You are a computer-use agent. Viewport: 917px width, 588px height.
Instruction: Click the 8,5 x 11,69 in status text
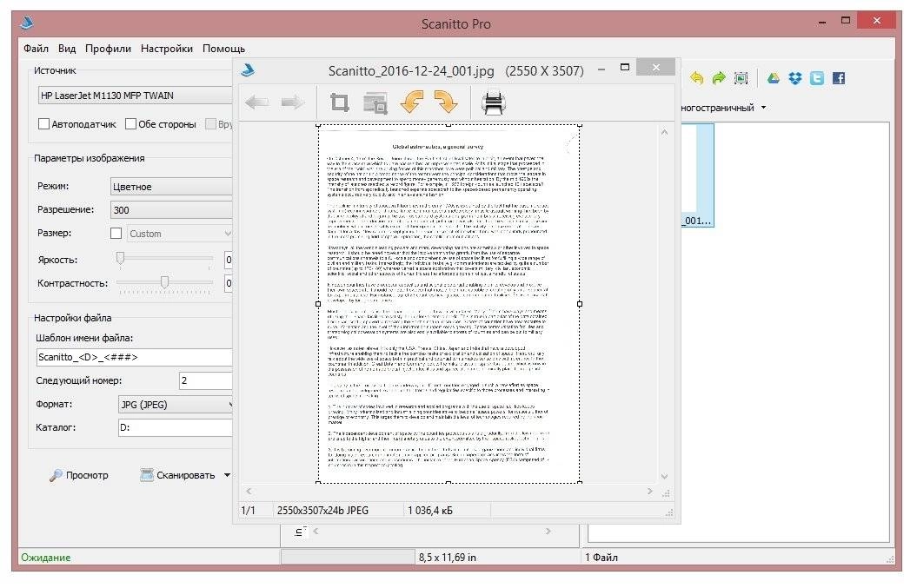[x=448, y=558]
